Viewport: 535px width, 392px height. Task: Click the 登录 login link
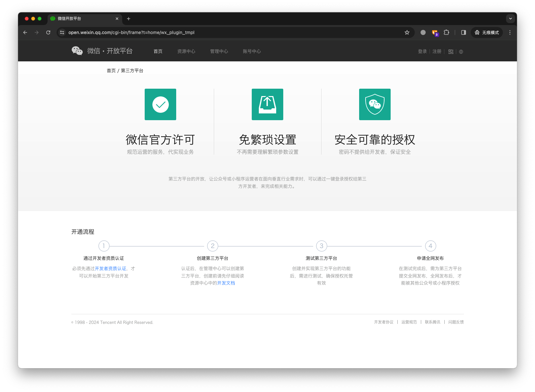point(422,51)
